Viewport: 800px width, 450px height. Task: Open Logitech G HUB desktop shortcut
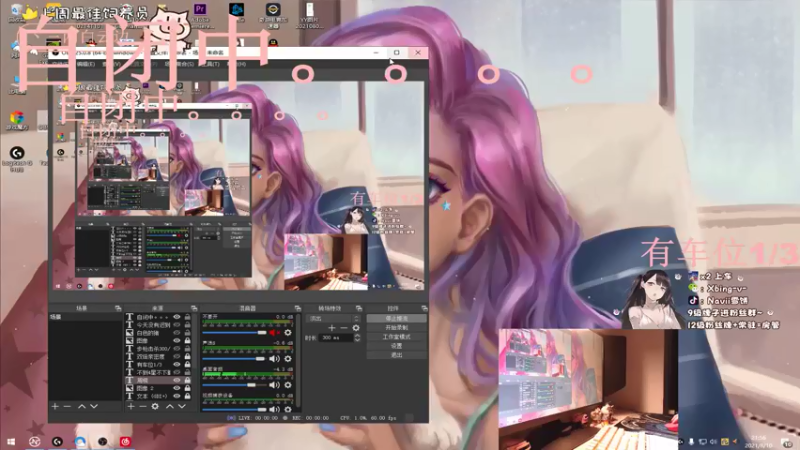pos(17,159)
